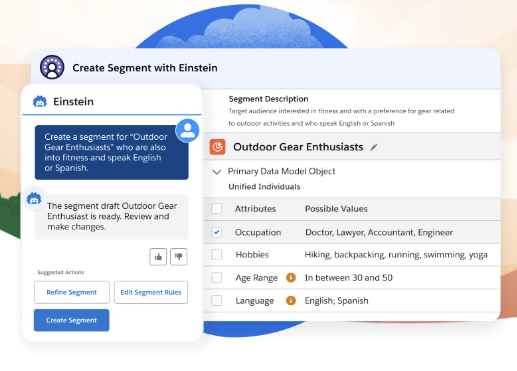Open info icon next to Language

pyautogui.click(x=291, y=300)
